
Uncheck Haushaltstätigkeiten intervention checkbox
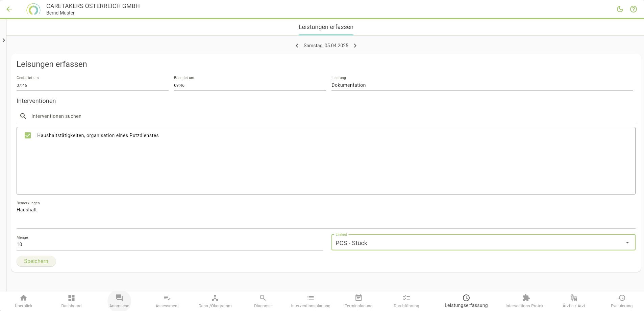(x=28, y=135)
